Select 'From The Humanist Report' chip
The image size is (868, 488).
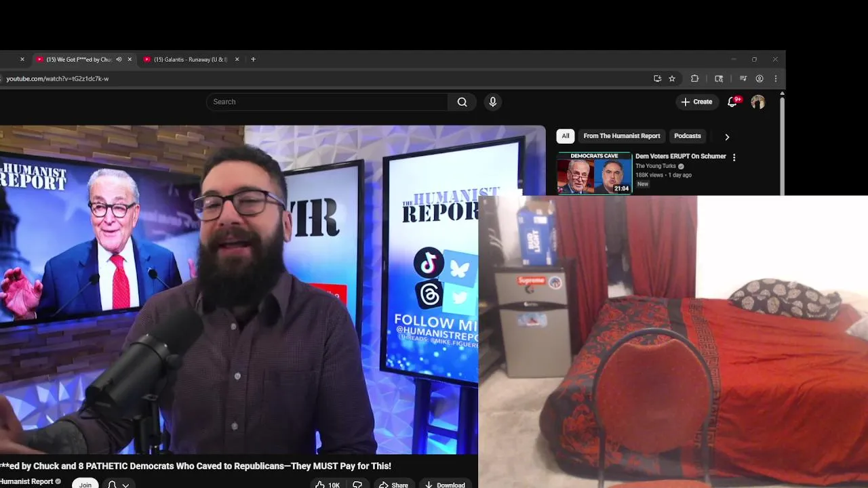click(x=622, y=136)
